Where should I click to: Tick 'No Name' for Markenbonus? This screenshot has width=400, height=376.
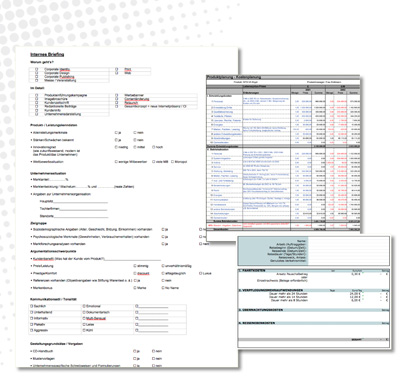click(163, 288)
